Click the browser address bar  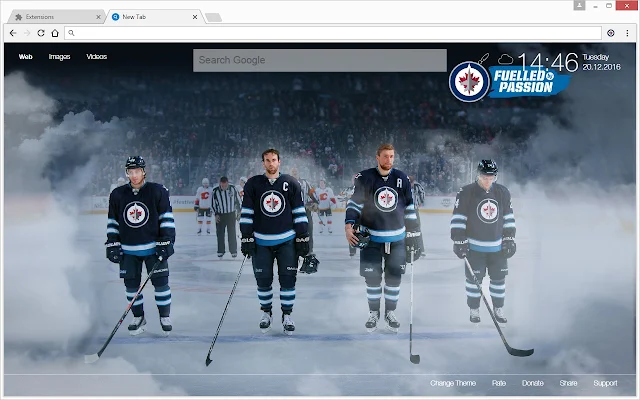(333, 33)
